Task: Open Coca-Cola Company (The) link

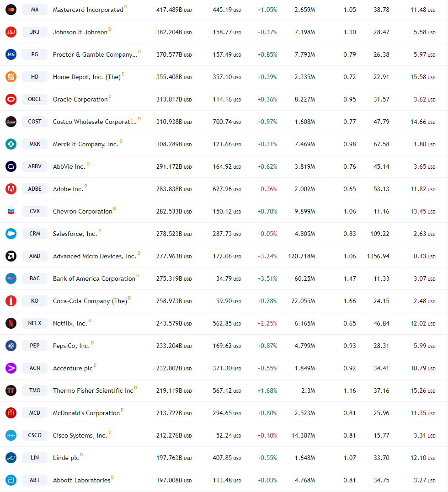Action: [90, 301]
